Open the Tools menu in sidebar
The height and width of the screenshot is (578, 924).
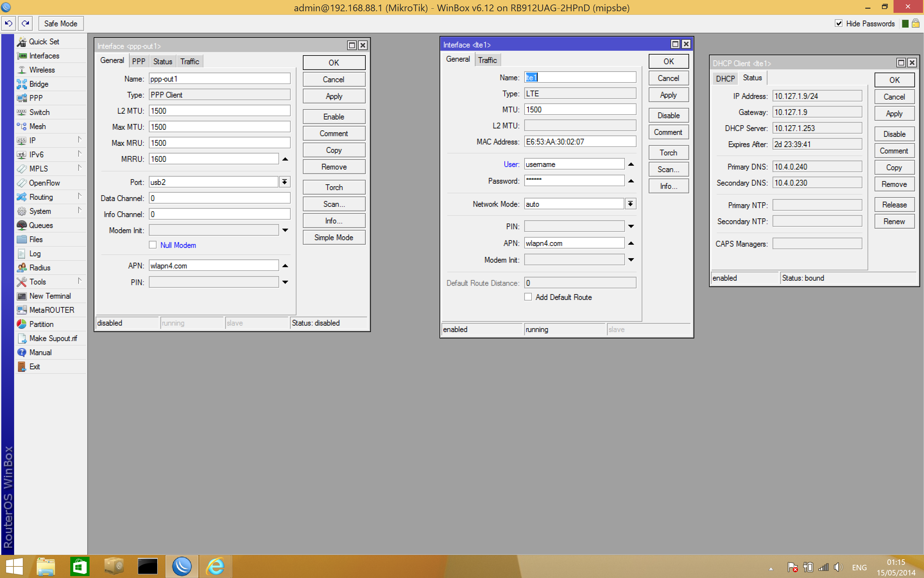[50, 282]
